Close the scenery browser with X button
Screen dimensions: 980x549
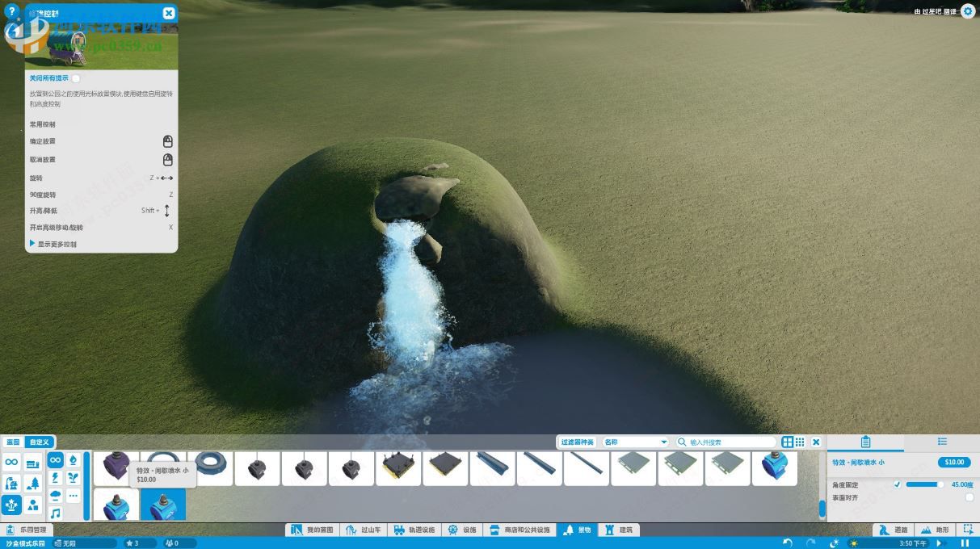coord(816,442)
